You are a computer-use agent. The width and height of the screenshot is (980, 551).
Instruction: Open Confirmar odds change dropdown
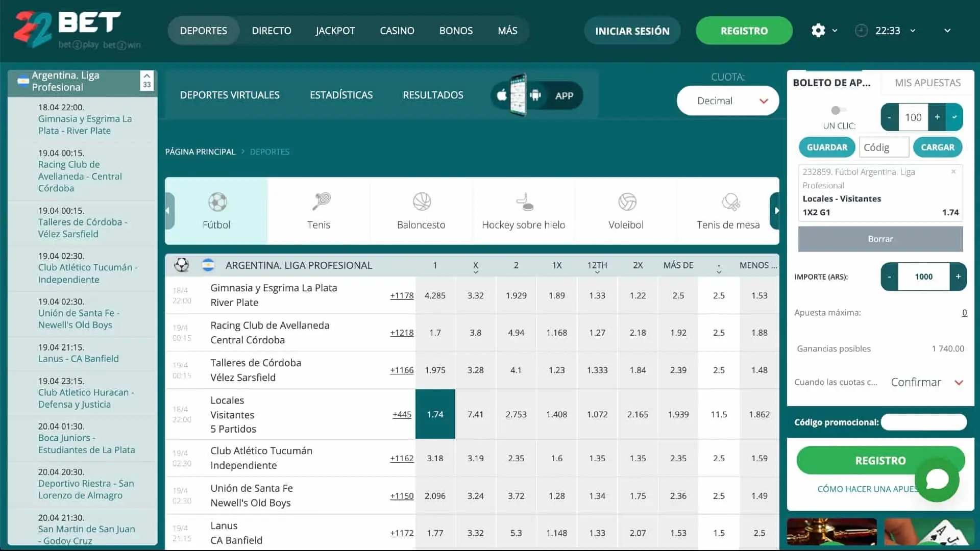[927, 382]
